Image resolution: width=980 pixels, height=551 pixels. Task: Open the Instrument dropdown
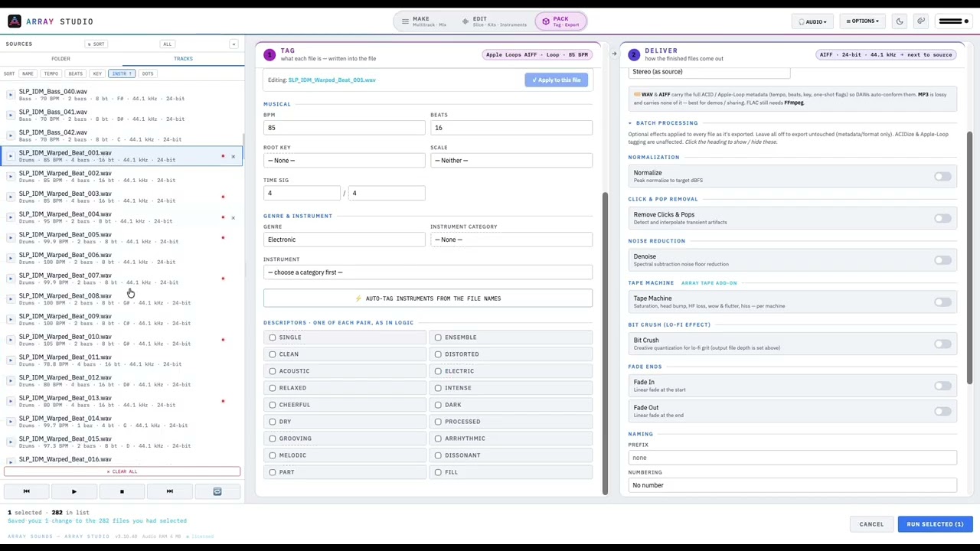click(427, 272)
